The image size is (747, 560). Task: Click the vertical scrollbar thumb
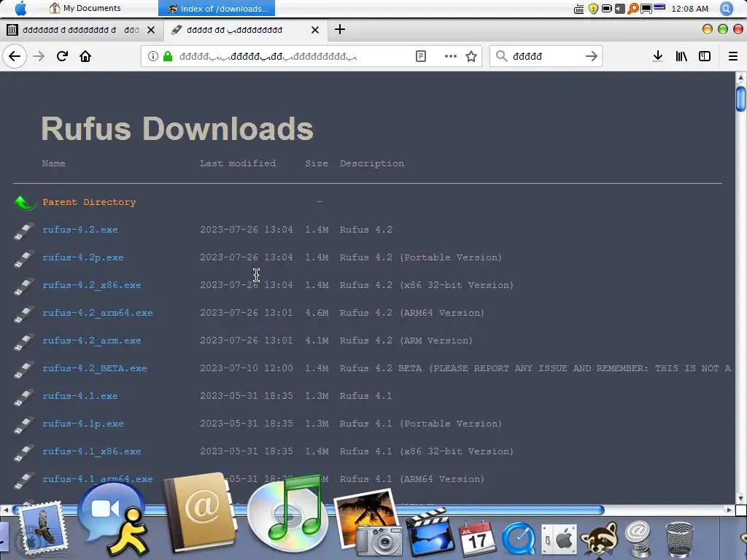tap(741, 98)
